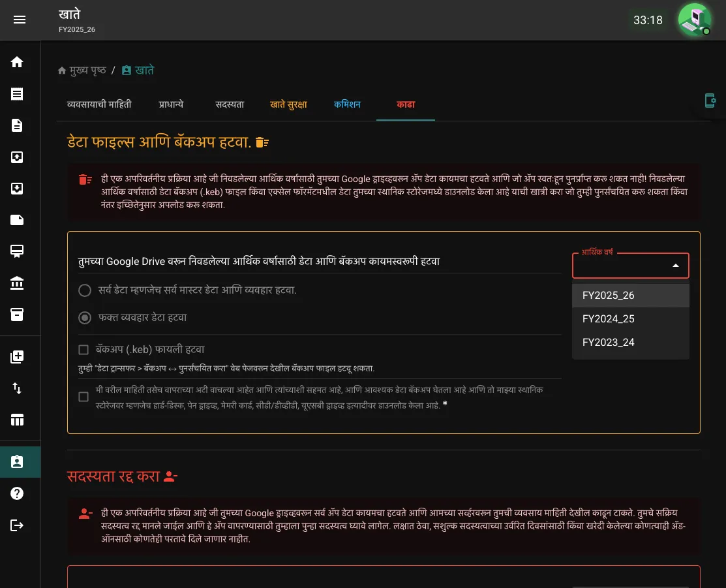Select the highlighted Accounts badge sidebar icon
Viewport: 726px width, 588px height.
[17, 462]
